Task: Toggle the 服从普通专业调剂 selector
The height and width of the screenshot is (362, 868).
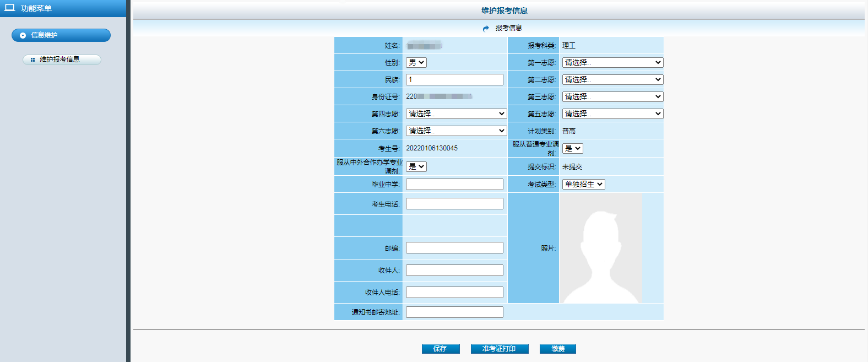Action: pyautogui.click(x=572, y=149)
